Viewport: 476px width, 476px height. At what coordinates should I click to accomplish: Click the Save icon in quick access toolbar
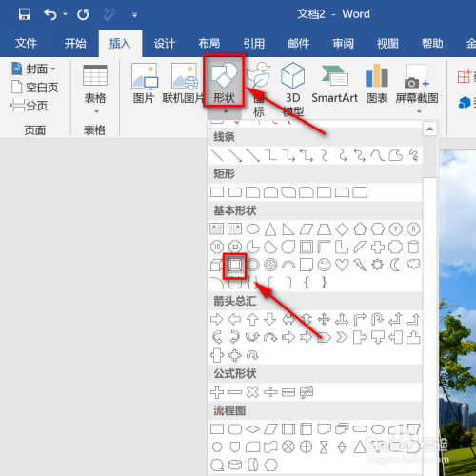point(25,14)
